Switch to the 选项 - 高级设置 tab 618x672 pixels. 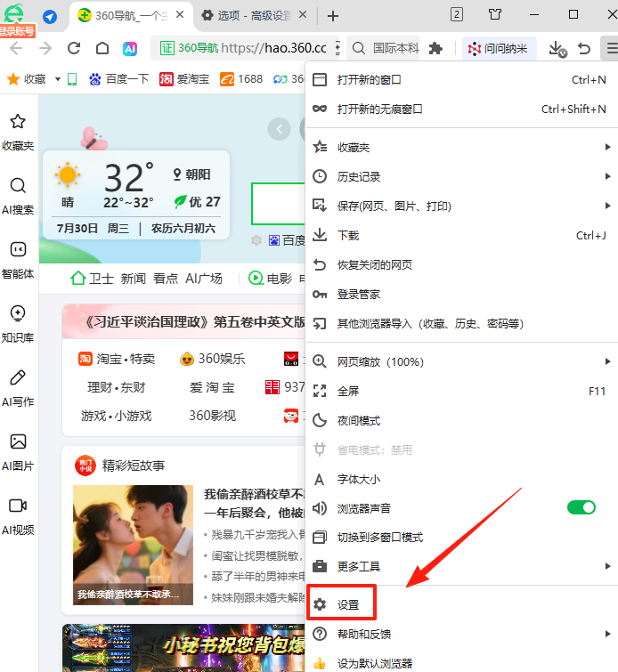click(x=254, y=15)
